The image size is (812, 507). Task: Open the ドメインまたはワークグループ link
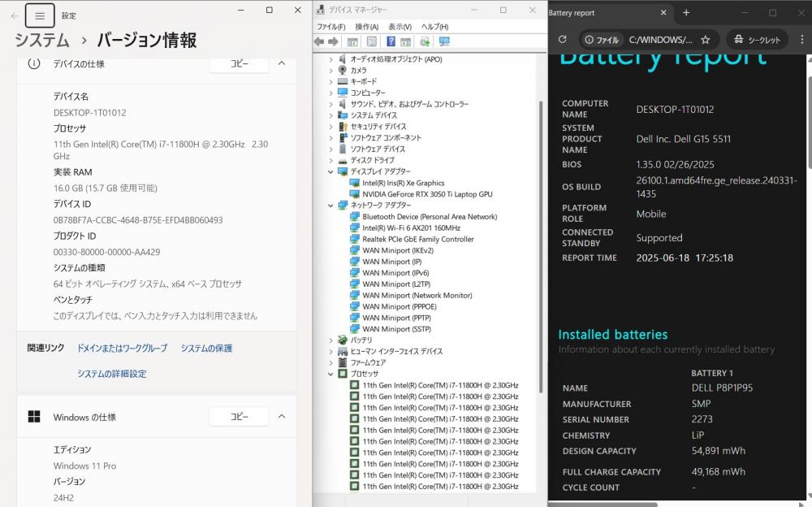(123, 349)
